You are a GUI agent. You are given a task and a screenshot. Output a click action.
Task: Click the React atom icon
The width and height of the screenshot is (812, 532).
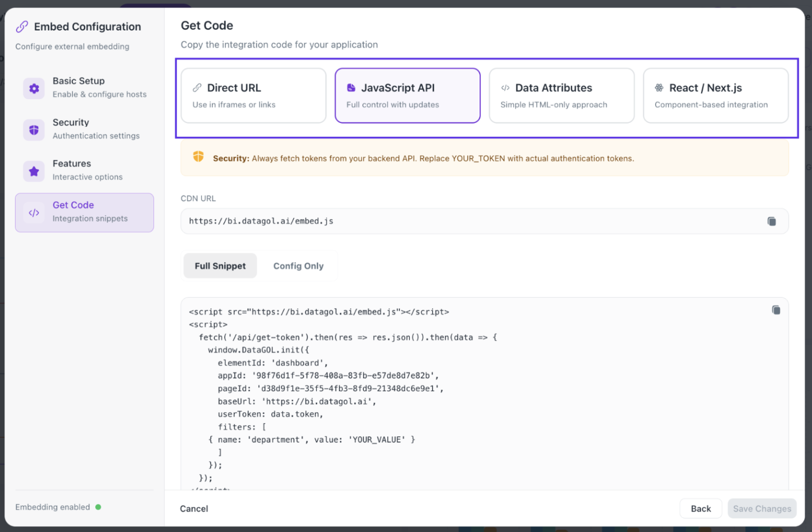[659, 88]
